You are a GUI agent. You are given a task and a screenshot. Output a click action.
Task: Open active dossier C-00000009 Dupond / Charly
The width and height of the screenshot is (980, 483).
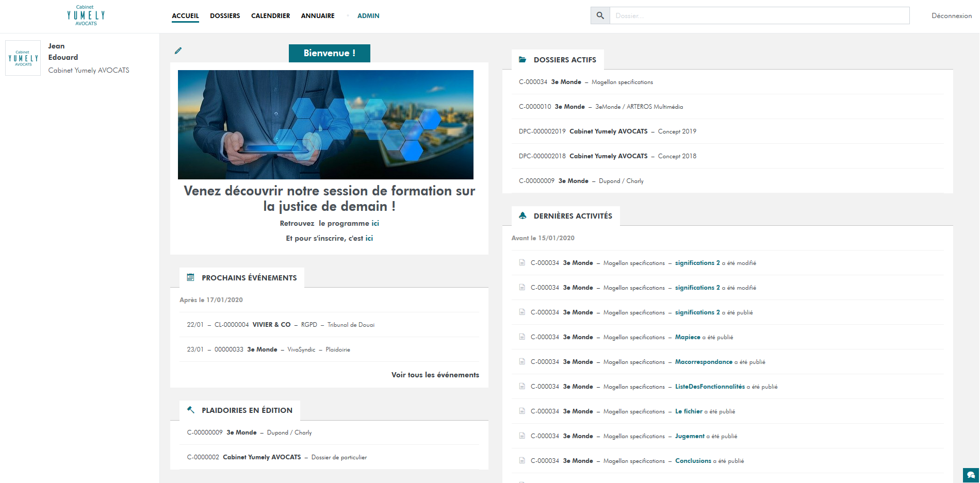(728, 181)
